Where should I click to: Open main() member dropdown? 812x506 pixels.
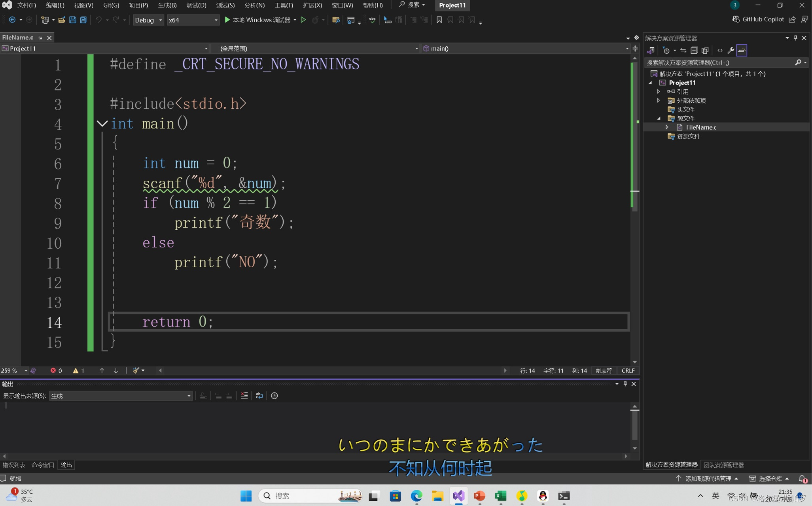pos(525,48)
